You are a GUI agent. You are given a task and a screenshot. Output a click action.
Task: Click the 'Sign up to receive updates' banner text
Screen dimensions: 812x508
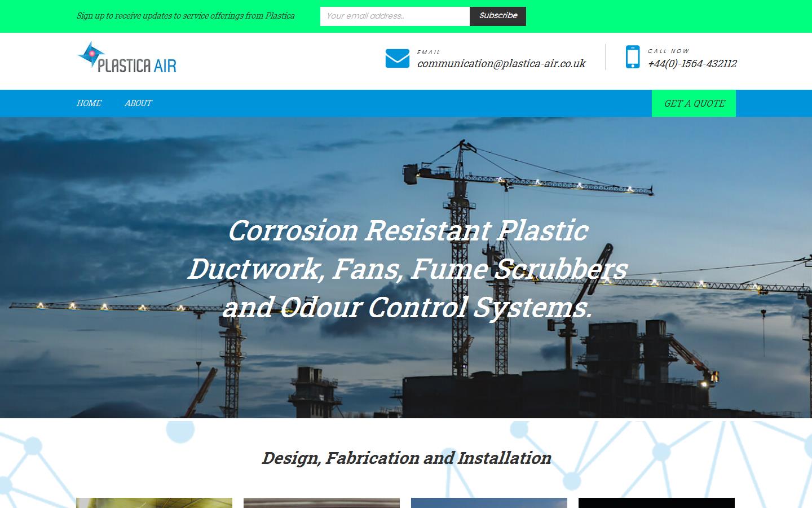tap(185, 16)
